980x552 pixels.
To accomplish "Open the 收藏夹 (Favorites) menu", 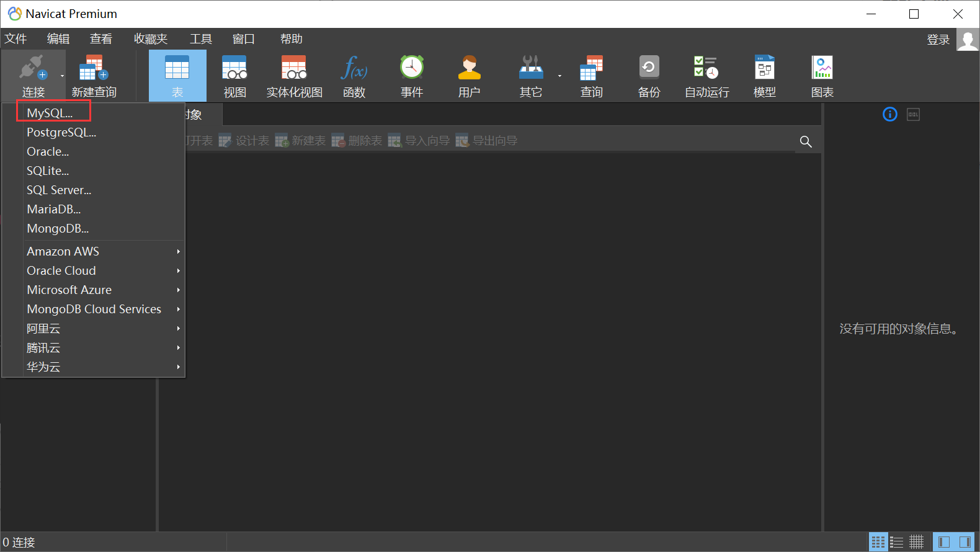I will [151, 39].
